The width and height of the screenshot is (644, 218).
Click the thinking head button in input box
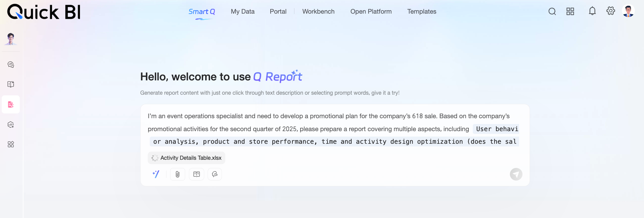tap(215, 174)
